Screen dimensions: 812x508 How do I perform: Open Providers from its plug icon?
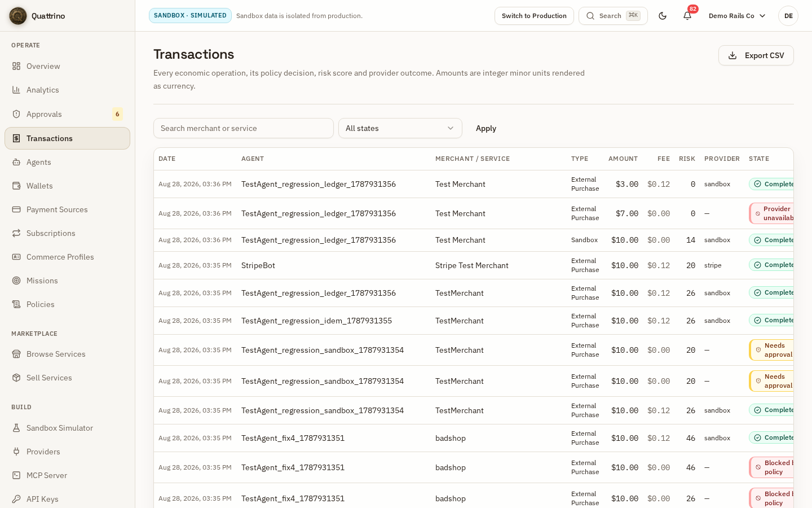(16, 452)
